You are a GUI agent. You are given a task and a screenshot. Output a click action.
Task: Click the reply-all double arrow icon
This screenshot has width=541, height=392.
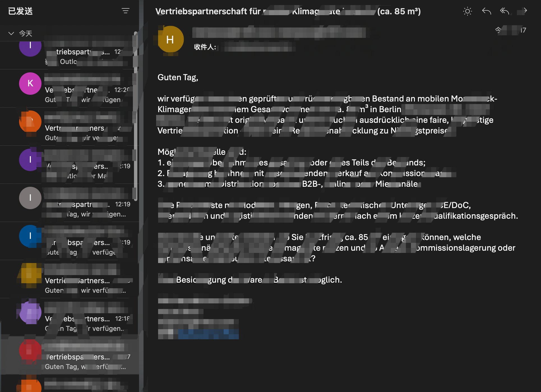505,11
